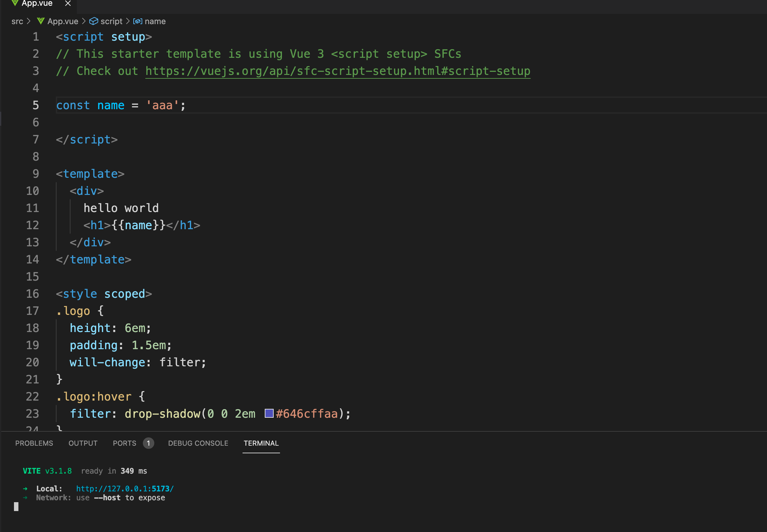
Task: Click the script cube icon in breadcrumb
Action: tap(94, 21)
